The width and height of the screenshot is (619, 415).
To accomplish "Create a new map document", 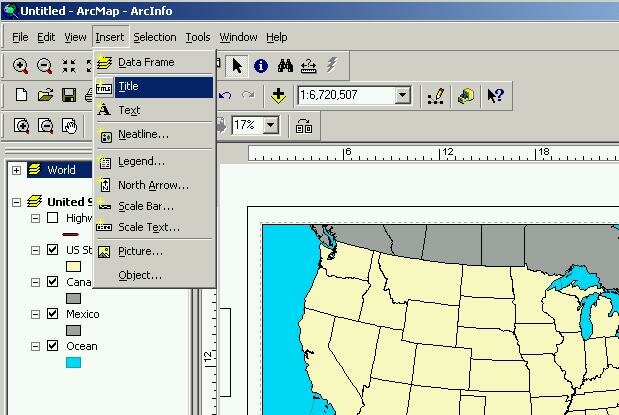I will coord(21,95).
